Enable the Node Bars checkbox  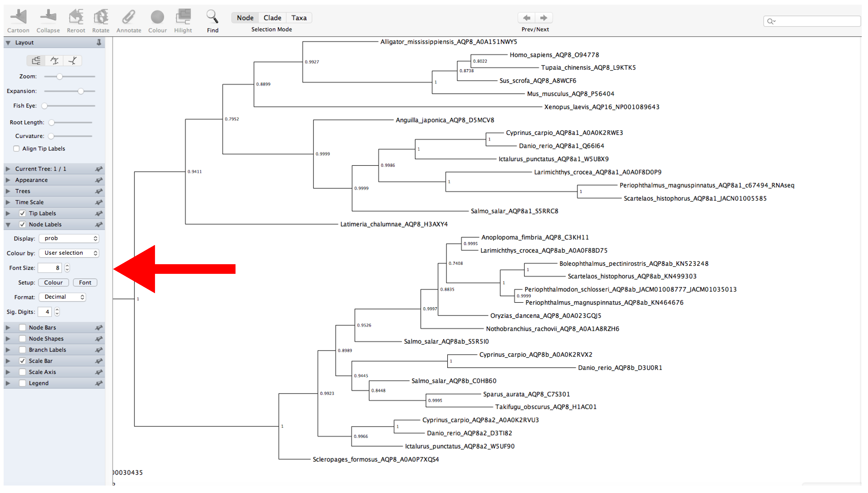(x=22, y=327)
